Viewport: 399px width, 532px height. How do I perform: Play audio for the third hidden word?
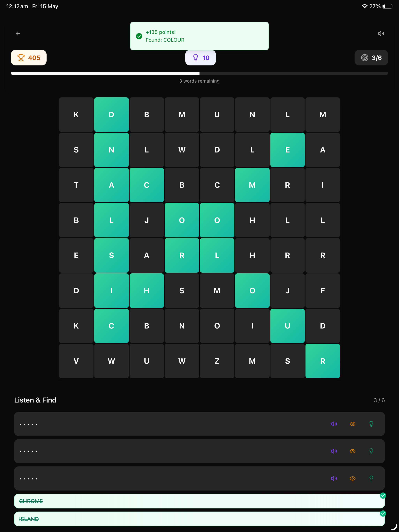[x=334, y=478]
